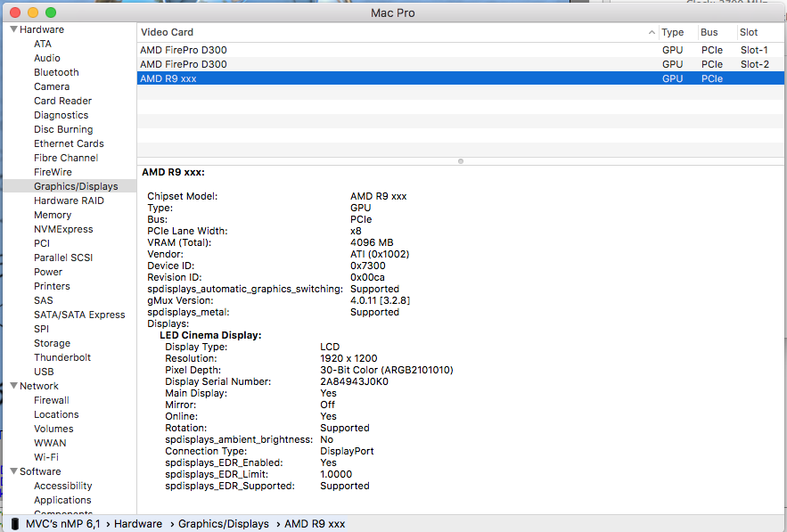This screenshot has width=787, height=532.
Task: Sort by Video Card column header
Action: click(168, 32)
